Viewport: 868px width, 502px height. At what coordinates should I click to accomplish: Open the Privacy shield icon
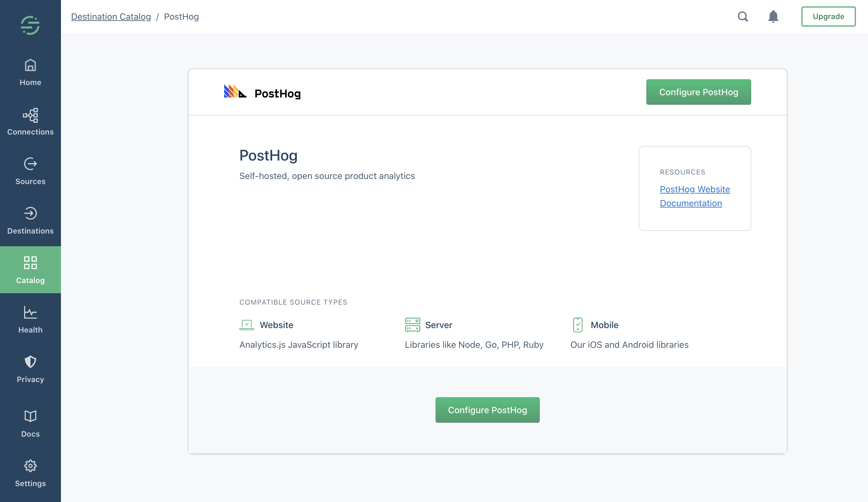coord(30,362)
